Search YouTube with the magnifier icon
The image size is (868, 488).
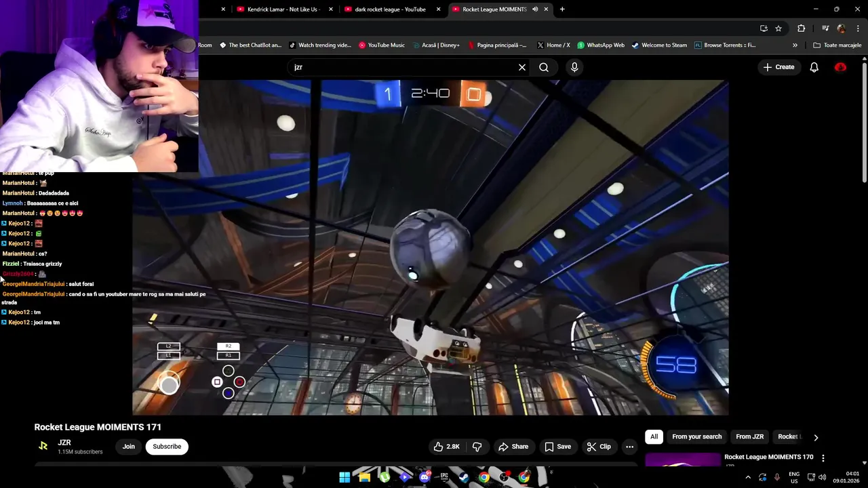click(544, 67)
